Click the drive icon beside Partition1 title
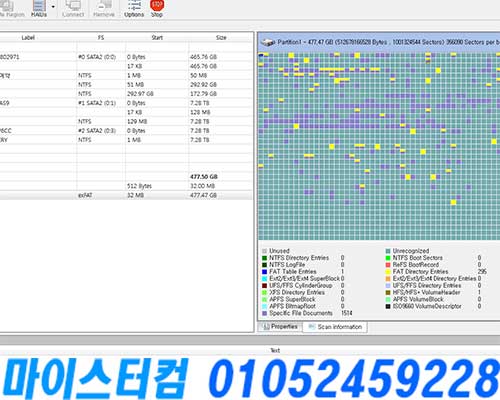This screenshot has height=400, width=500. pyautogui.click(x=268, y=42)
